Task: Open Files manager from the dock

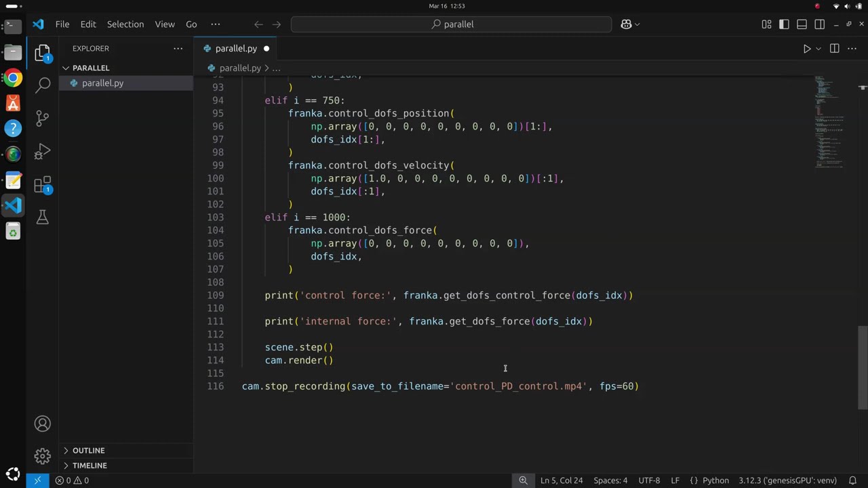Action: coord(13,52)
